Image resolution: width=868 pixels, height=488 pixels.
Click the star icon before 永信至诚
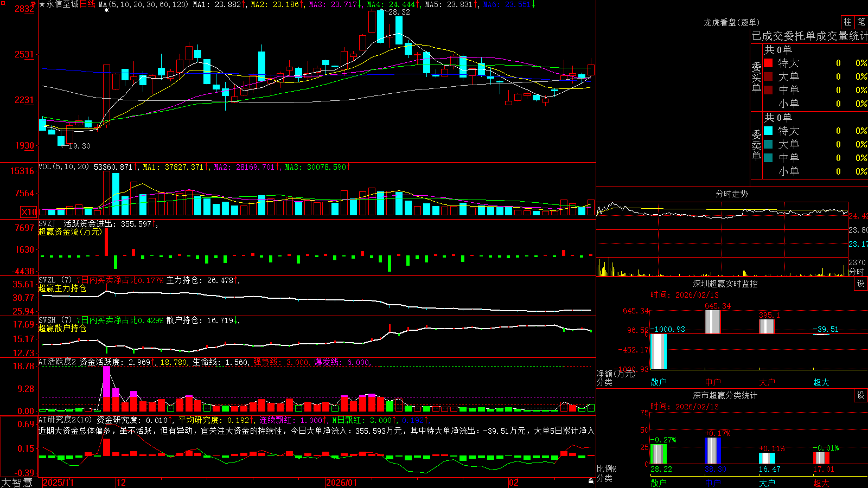pos(42,4)
